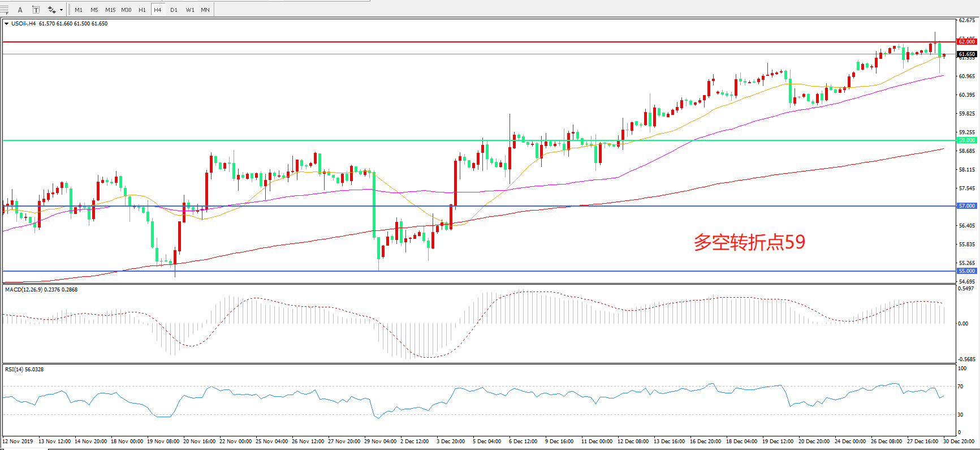
Task: Change chart to MN monthly timeframe
Action: [x=205, y=10]
